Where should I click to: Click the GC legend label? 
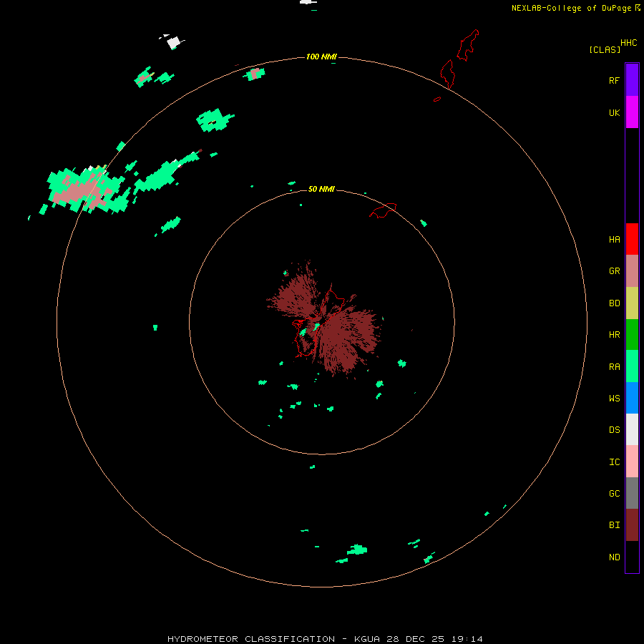click(x=614, y=494)
